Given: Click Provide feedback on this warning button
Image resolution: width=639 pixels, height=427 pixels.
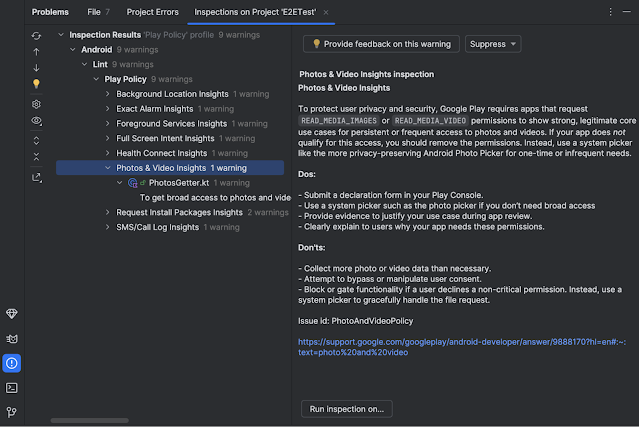Looking at the screenshot, I should pos(381,44).
